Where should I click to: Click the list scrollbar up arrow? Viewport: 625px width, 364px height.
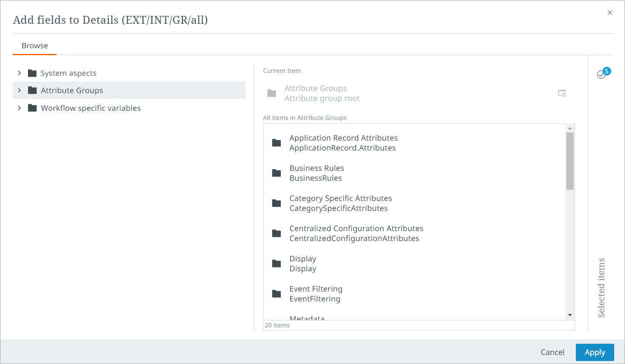point(570,129)
